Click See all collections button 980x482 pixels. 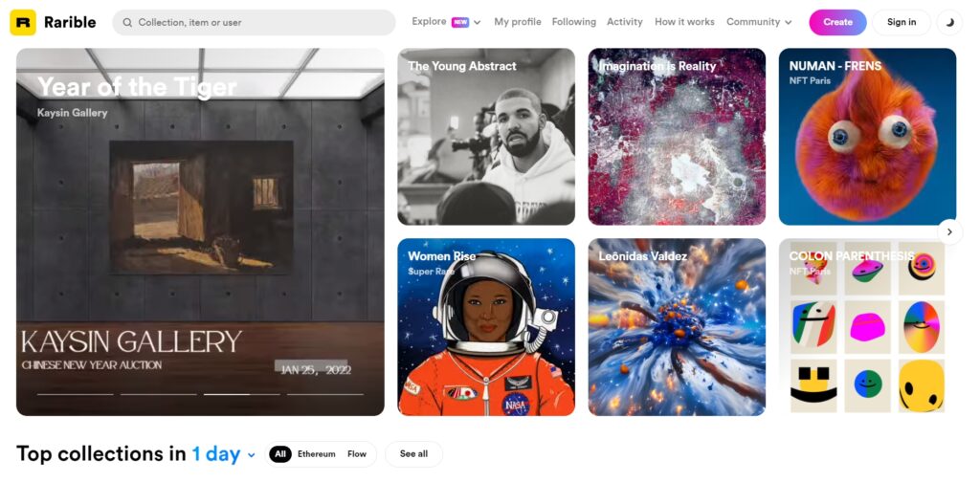pos(413,454)
